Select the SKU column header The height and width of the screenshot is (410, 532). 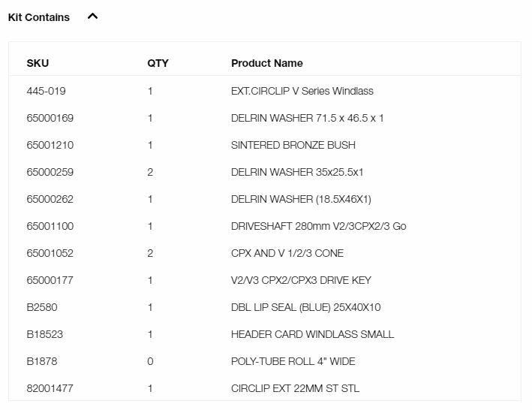38,63
